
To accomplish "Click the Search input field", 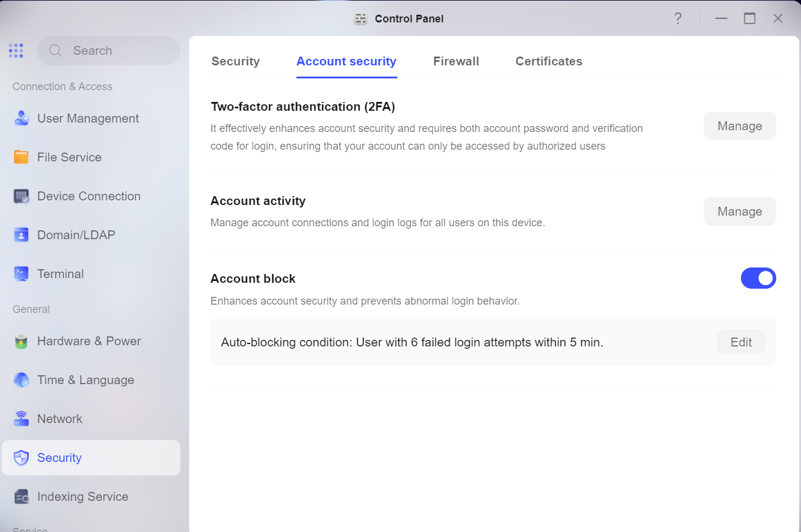I will [109, 51].
